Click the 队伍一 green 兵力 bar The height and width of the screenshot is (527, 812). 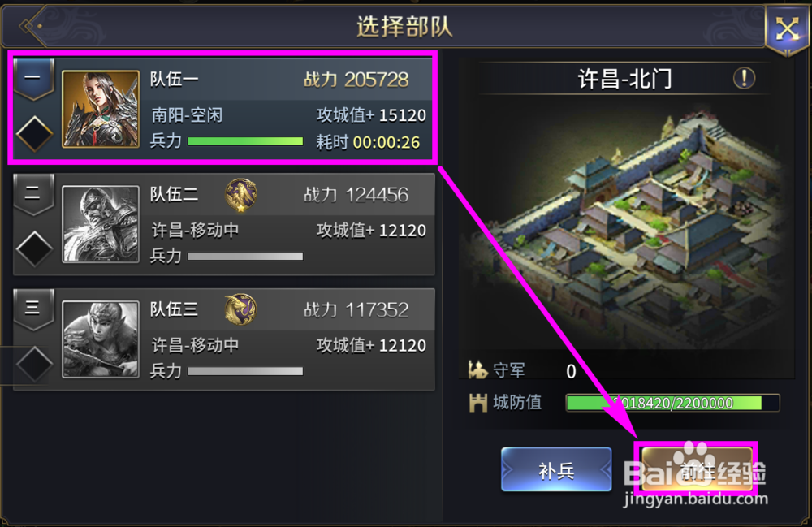(x=245, y=141)
